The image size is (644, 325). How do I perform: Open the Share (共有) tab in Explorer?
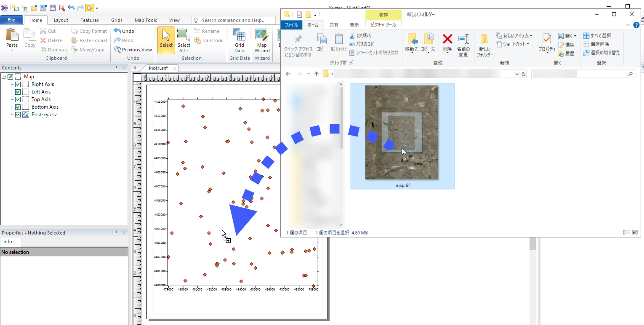coord(334,25)
